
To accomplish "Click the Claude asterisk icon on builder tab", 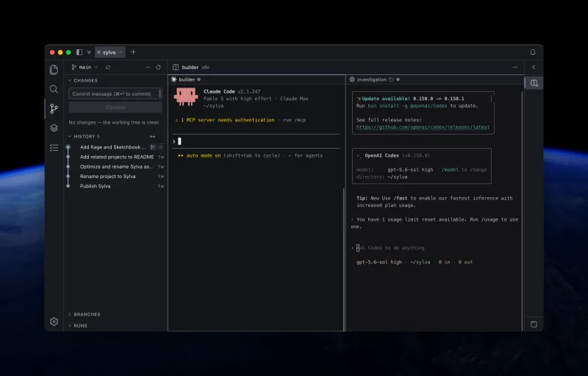I will coord(173,79).
